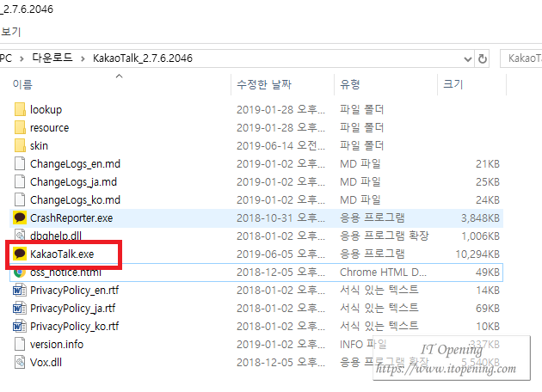Viewport: 542px width, 392px height.
Task: Select the lookup folder name
Action: pyautogui.click(x=46, y=109)
